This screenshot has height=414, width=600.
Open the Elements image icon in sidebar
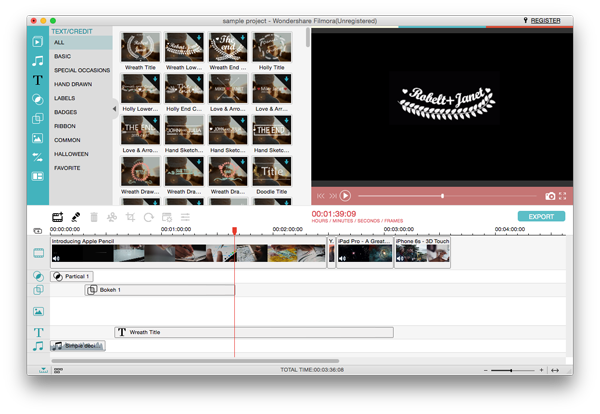tap(38, 138)
